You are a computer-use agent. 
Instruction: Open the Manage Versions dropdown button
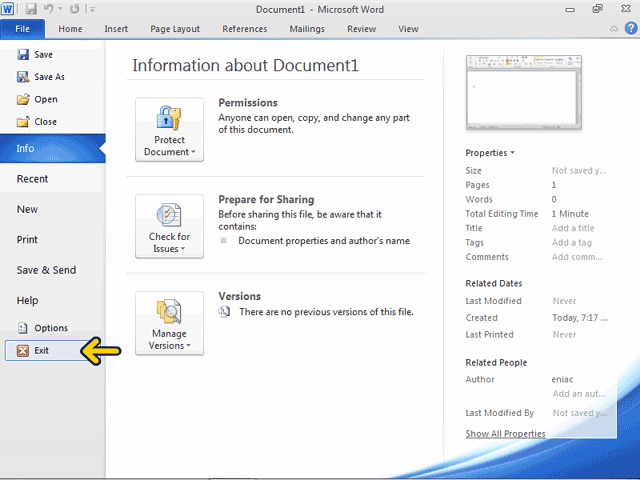[169, 323]
